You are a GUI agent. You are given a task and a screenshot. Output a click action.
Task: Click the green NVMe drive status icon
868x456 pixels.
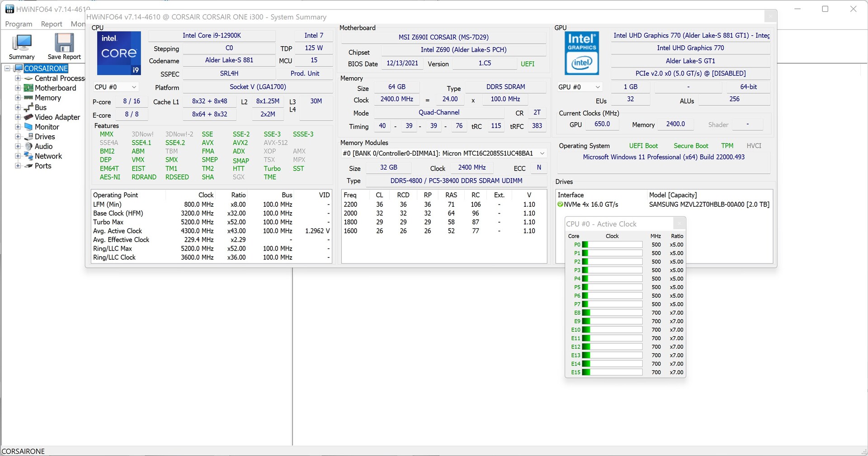point(561,204)
